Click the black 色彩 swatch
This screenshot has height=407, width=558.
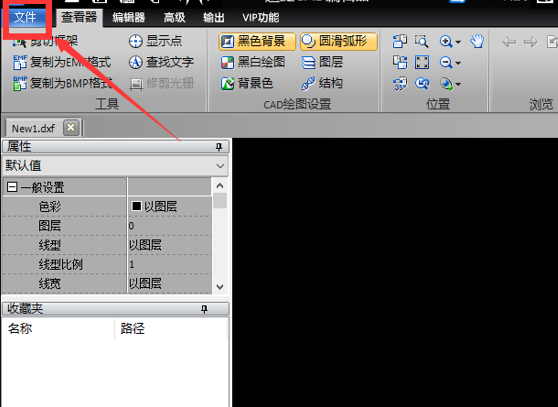(x=137, y=206)
